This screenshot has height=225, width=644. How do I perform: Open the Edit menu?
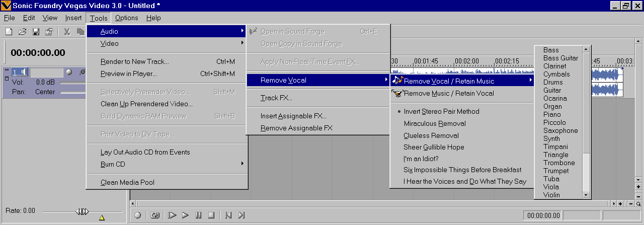click(x=29, y=18)
